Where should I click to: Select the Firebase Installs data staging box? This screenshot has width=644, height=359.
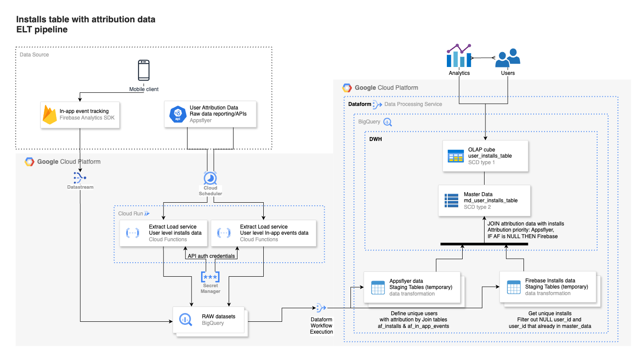[x=548, y=287]
